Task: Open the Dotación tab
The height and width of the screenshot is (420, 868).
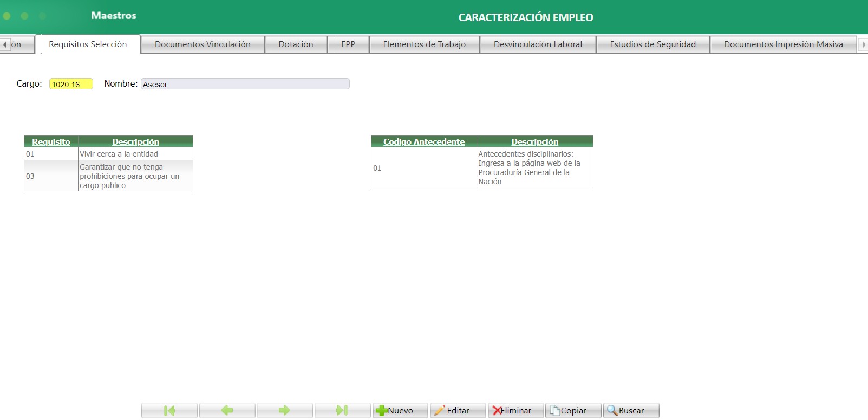Action: [296, 44]
